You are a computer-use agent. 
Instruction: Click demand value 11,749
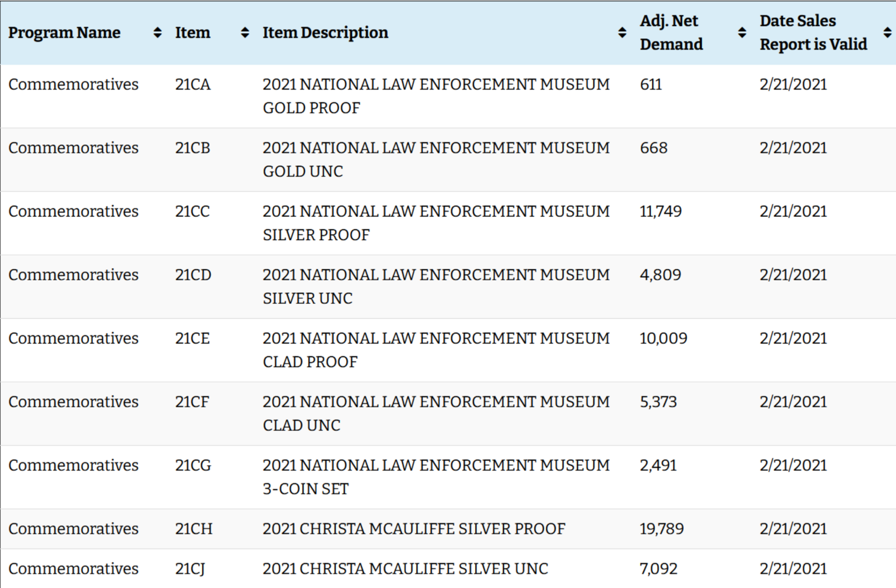[x=660, y=211]
